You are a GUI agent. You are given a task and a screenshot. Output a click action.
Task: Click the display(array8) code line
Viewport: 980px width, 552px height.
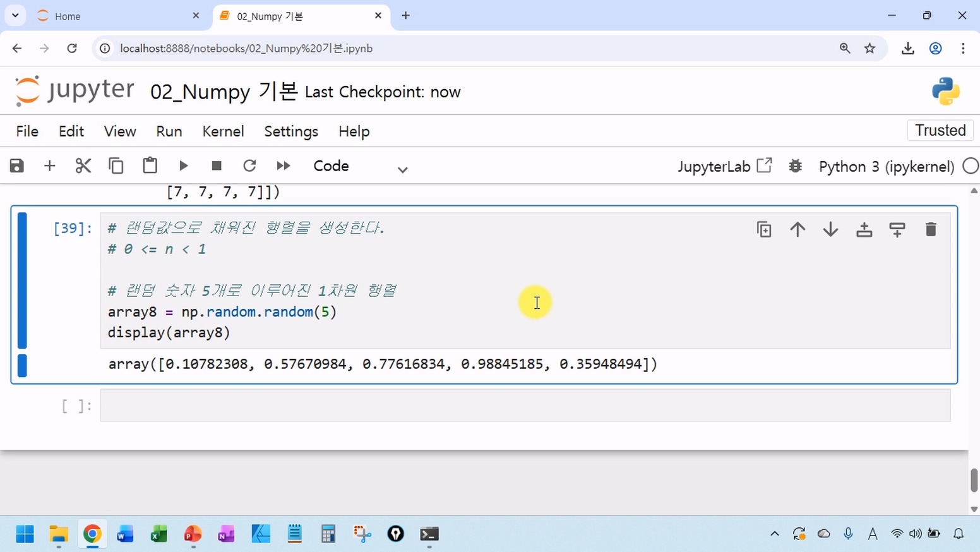pyautogui.click(x=169, y=333)
